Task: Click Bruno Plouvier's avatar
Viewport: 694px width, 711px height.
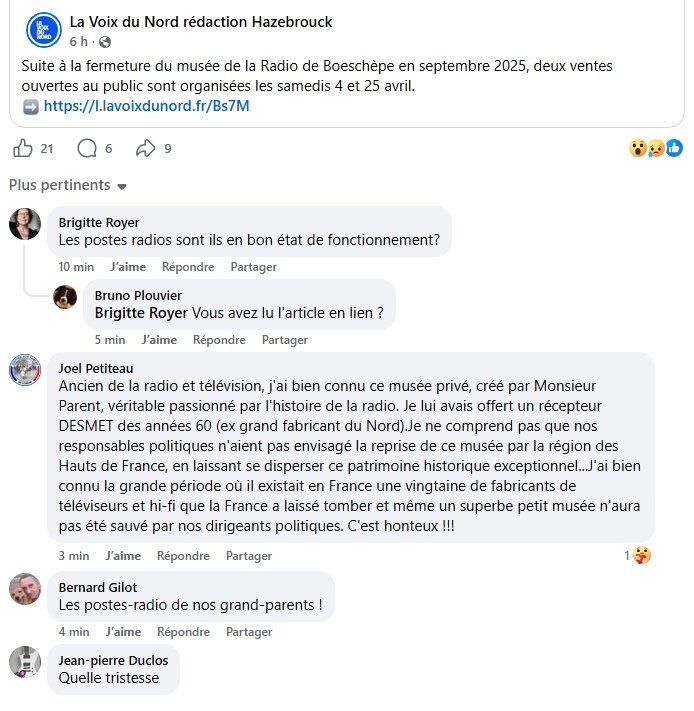Action: pos(65,297)
